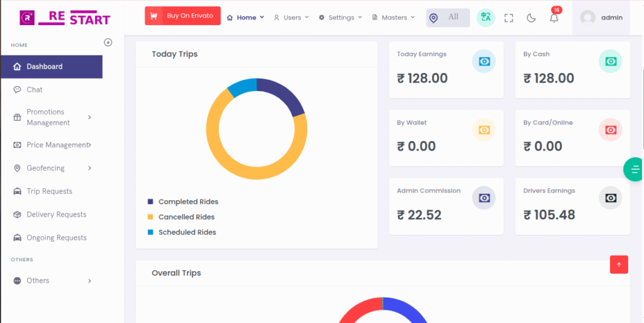Viewport: 644px width, 323px height.
Task: Click the By Wallet money icon
Action: [x=484, y=130]
